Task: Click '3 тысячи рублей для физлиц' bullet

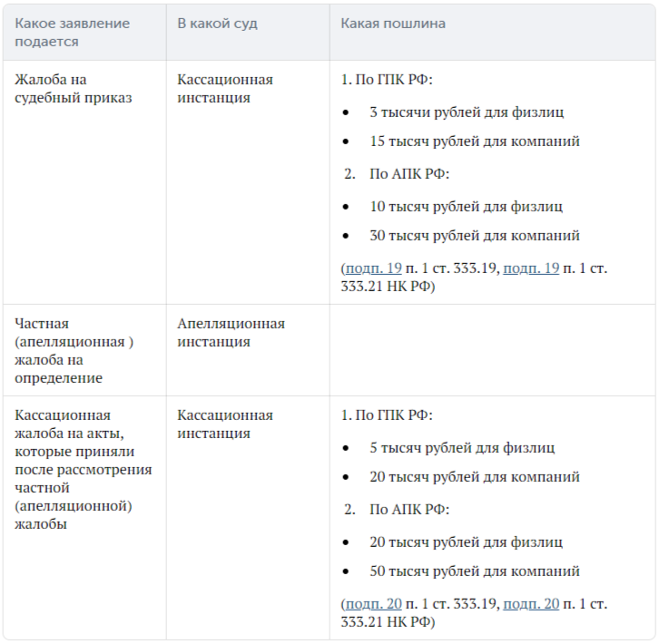Action: pyautogui.click(x=467, y=112)
